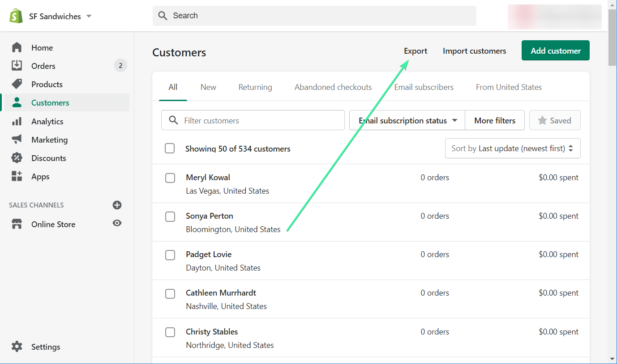The image size is (617, 364).
Task: Click the Filter customers search field
Action: (253, 120)
